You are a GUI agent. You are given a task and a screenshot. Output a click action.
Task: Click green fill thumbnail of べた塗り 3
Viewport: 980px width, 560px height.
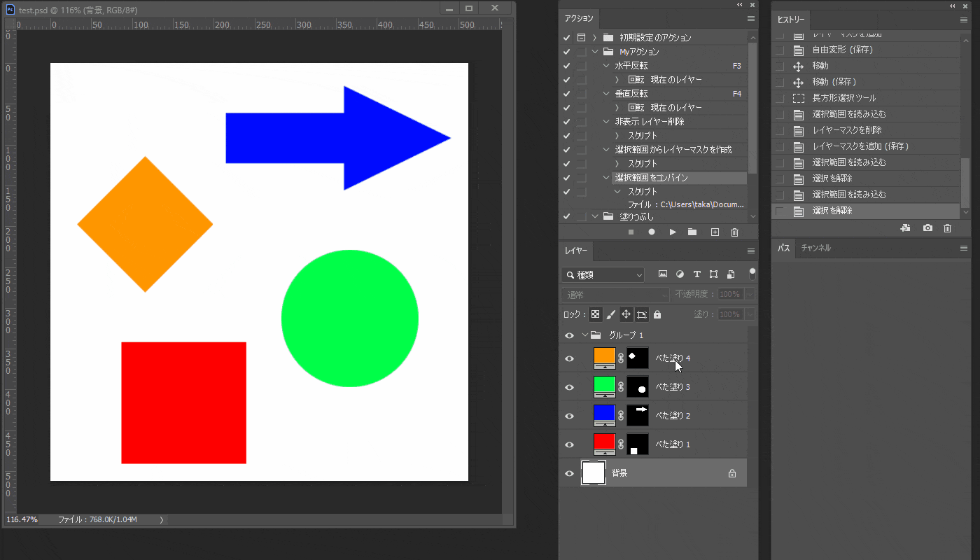click(605, 386)
